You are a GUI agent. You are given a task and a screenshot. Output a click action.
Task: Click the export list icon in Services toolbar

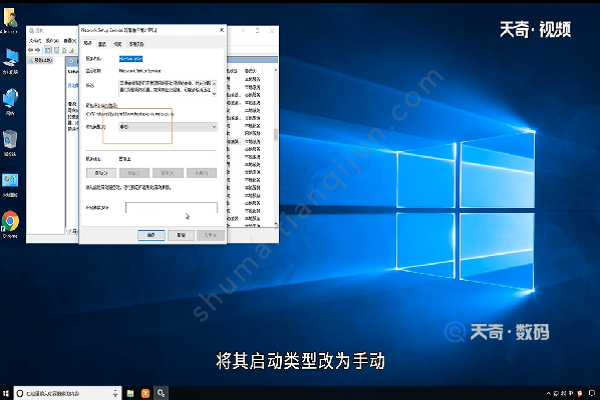click(x=72, y=50)
